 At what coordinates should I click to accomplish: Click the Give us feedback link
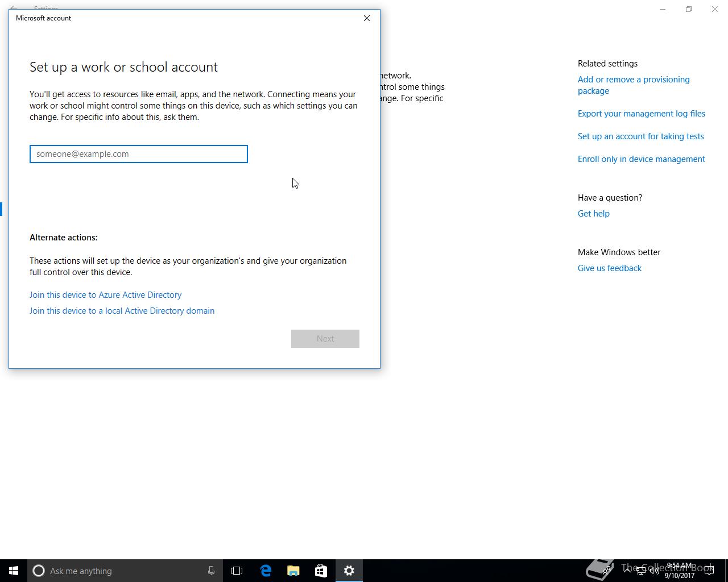tap(610, 268)
